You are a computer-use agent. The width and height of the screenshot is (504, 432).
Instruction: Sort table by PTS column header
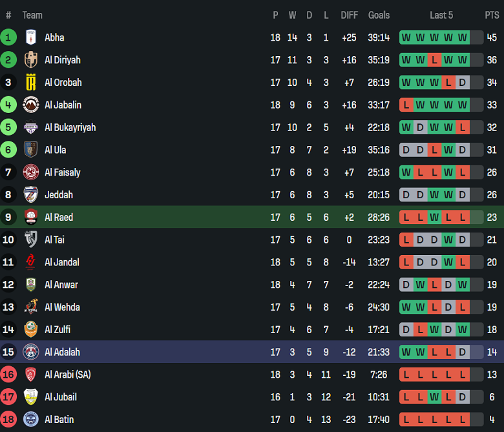coord(492,15)
